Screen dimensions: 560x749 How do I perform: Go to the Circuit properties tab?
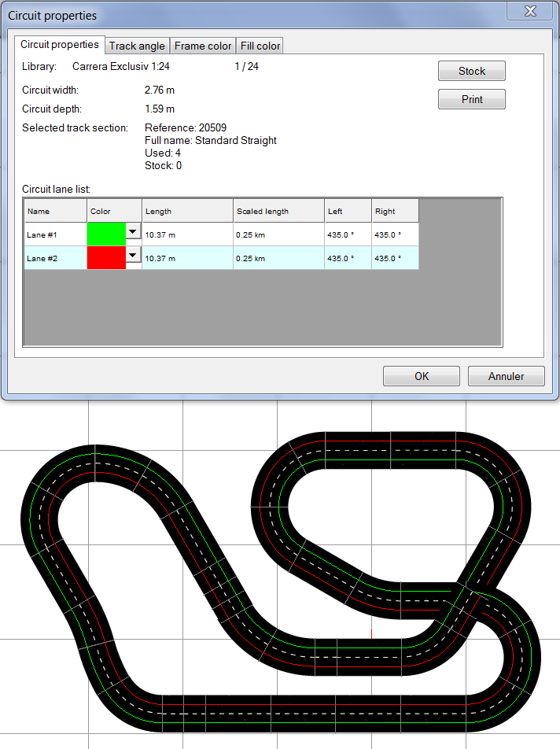60,44
